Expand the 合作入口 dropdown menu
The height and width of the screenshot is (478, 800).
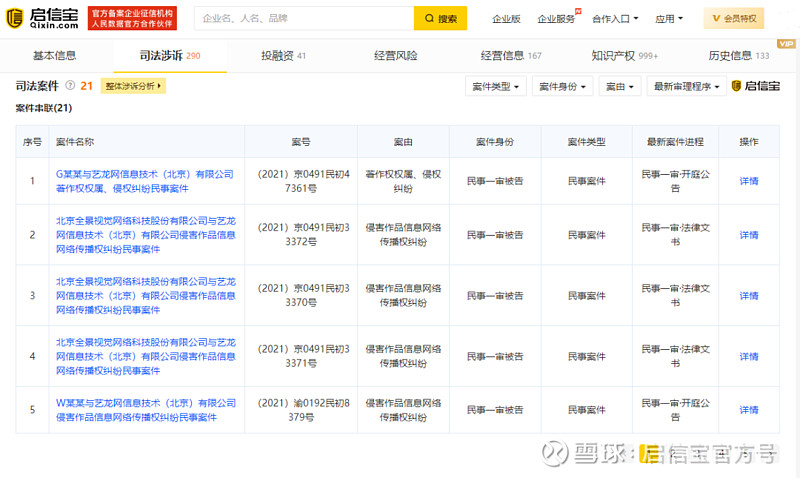coord(615,19)
